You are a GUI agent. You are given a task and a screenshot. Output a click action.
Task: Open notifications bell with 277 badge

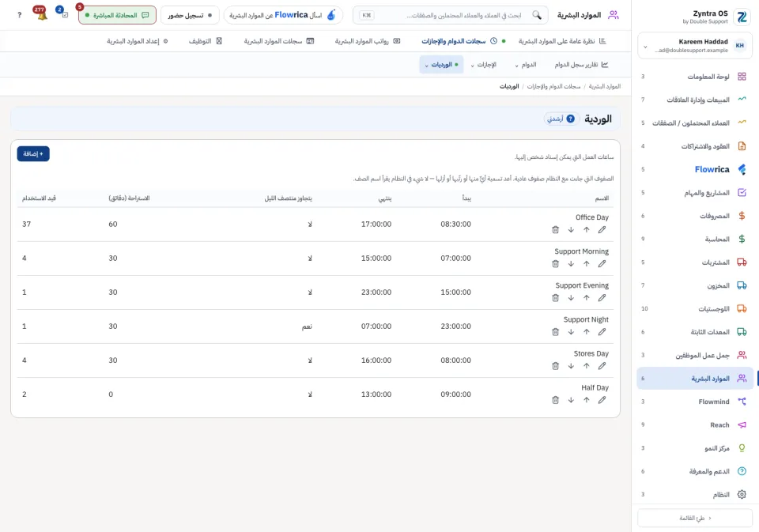click(40, 14)
